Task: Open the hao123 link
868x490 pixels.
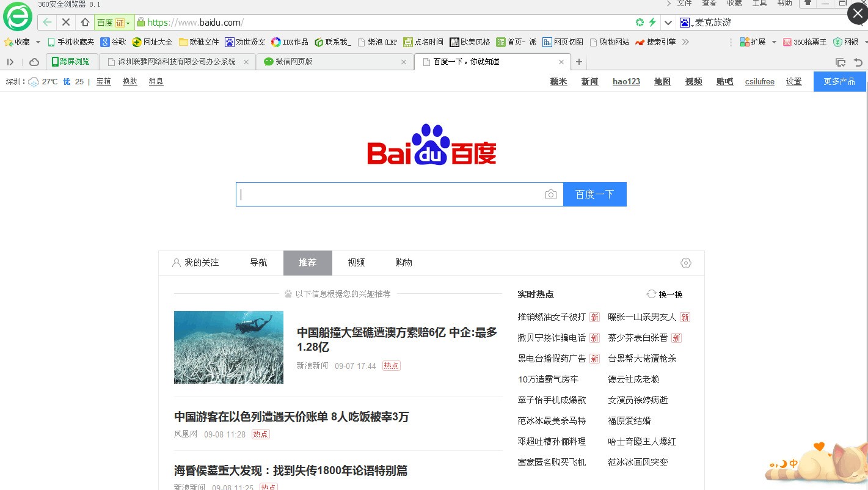Action: pos(626,82)
